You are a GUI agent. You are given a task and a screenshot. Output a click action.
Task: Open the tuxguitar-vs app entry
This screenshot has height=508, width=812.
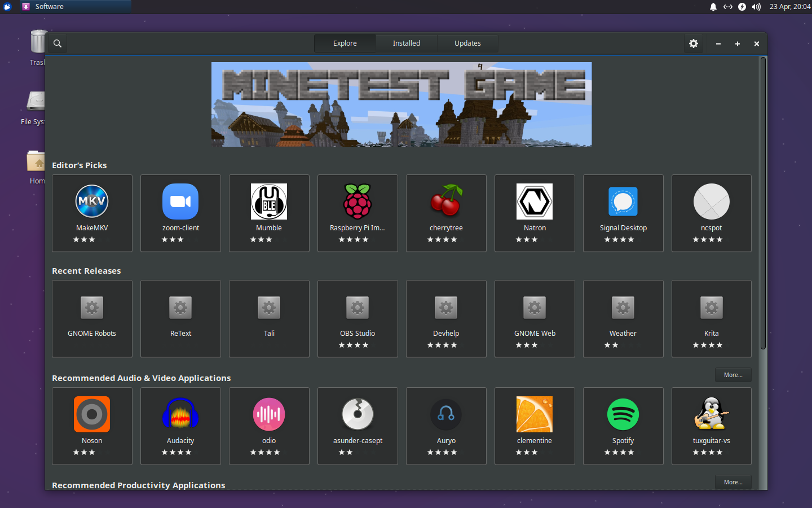point(711,426)
